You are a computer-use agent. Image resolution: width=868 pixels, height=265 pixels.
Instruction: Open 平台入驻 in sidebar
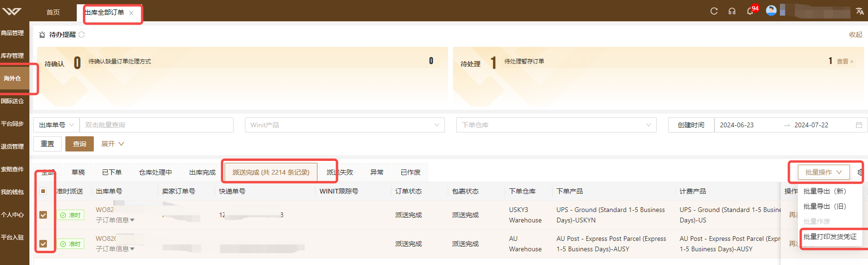pos(13,238)
